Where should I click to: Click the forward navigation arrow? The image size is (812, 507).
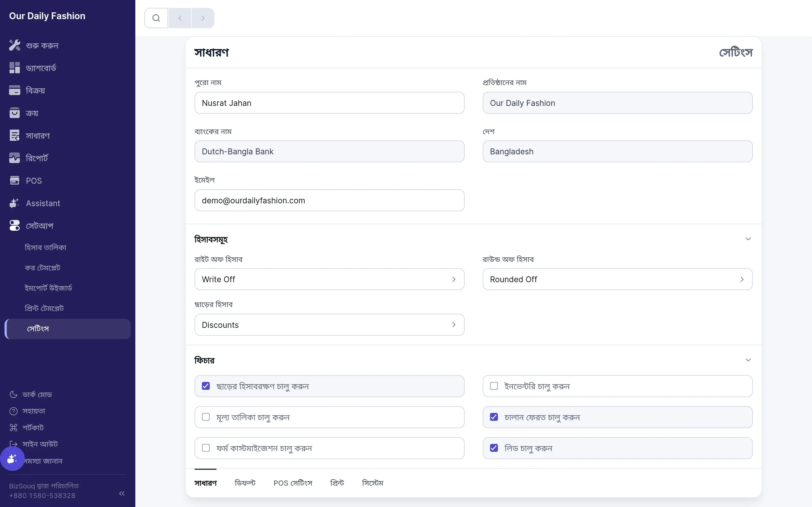coord(203,18)
